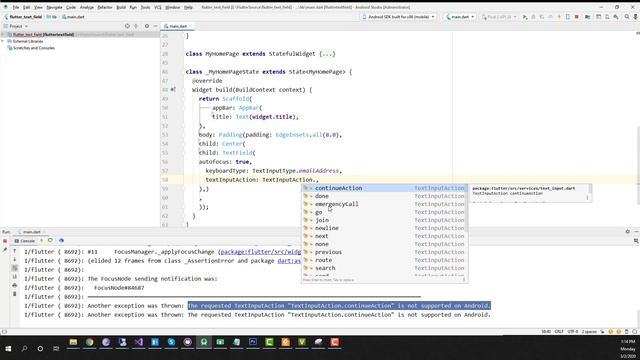Select emergencyCall in the autocomplete list
This screenshot has height=360, width=640.
pos(384,204)
